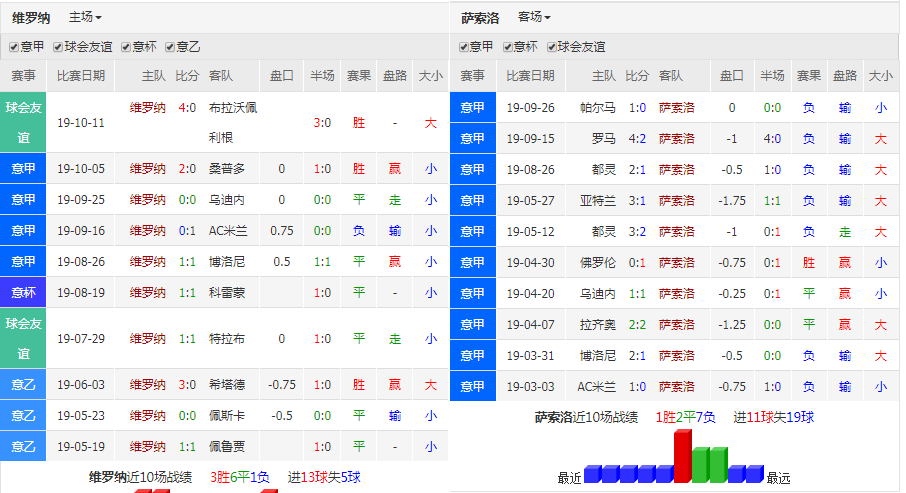The width and height of the screenshot is (906, 493).
Task: Click the 负 result in 19-09-16 row
Action: [x=359, y=231]
